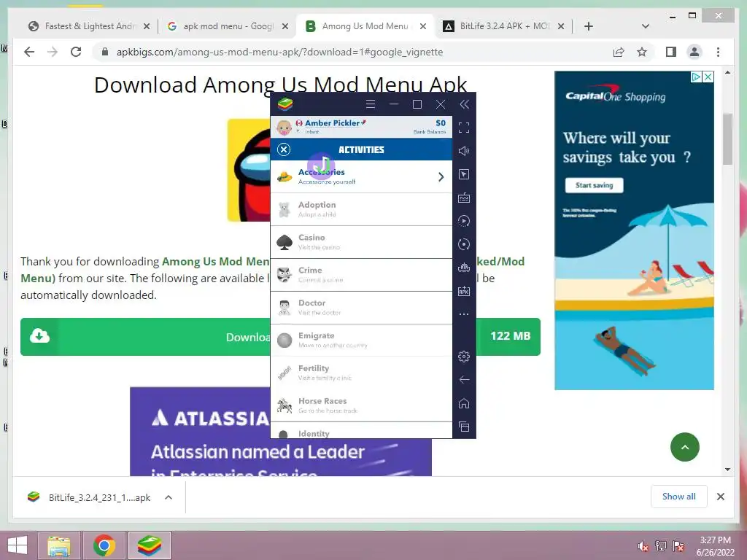Switch to the apk mod menu Google tab
747x560 pixels.
(228, 26)
